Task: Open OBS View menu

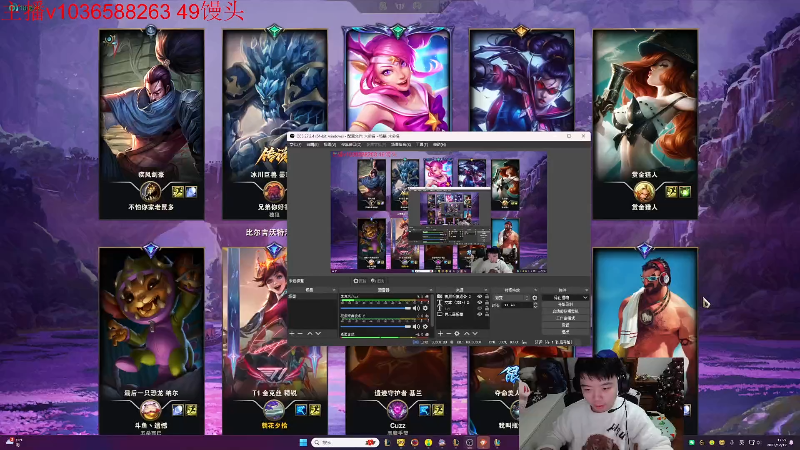Action: click(x=330, y=144)
